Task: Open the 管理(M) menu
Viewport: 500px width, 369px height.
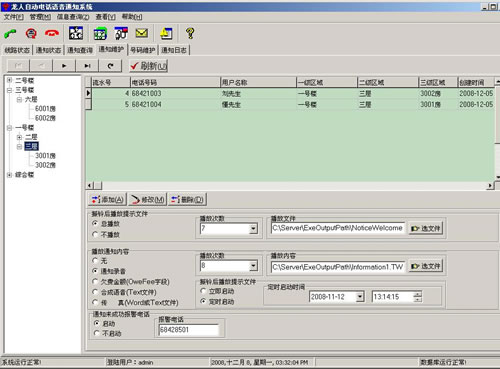Action: (40, 17)
